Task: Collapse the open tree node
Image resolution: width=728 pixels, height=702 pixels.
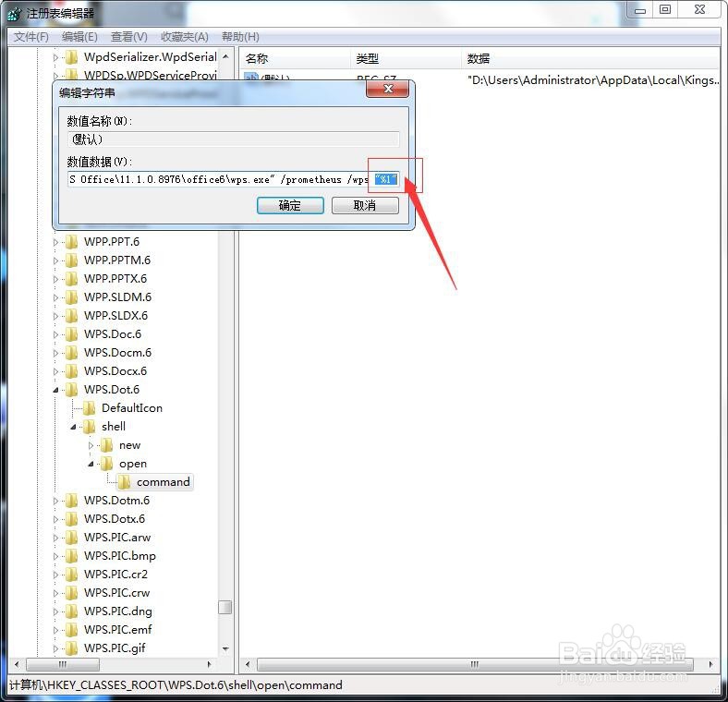Action: pos(91,464)
